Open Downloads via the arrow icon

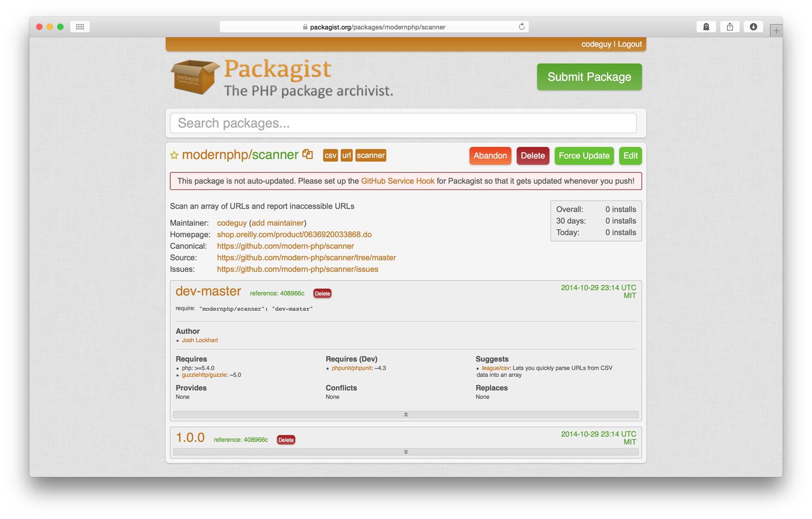click(753, 26)
